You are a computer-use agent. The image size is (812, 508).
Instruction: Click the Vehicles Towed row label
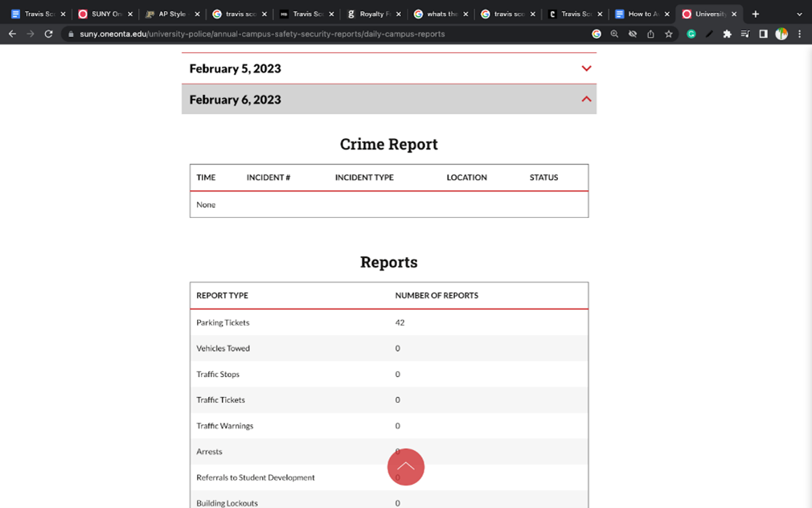click(223, 349)
